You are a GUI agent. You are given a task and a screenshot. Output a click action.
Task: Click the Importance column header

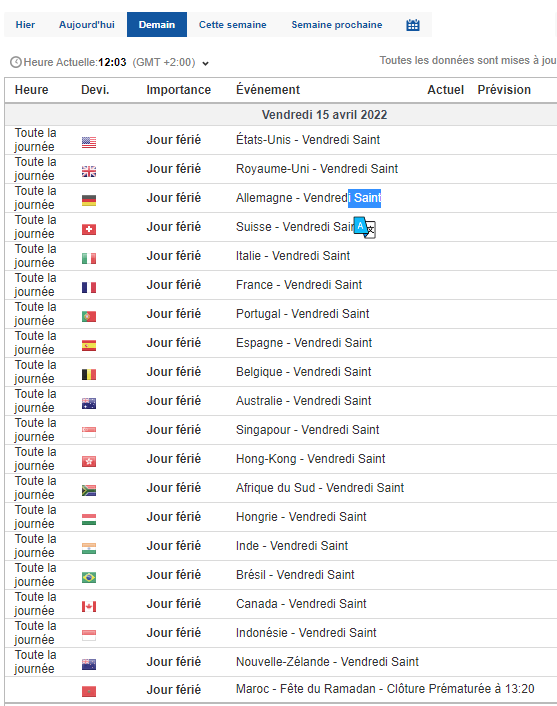click(x=178, y=90)
